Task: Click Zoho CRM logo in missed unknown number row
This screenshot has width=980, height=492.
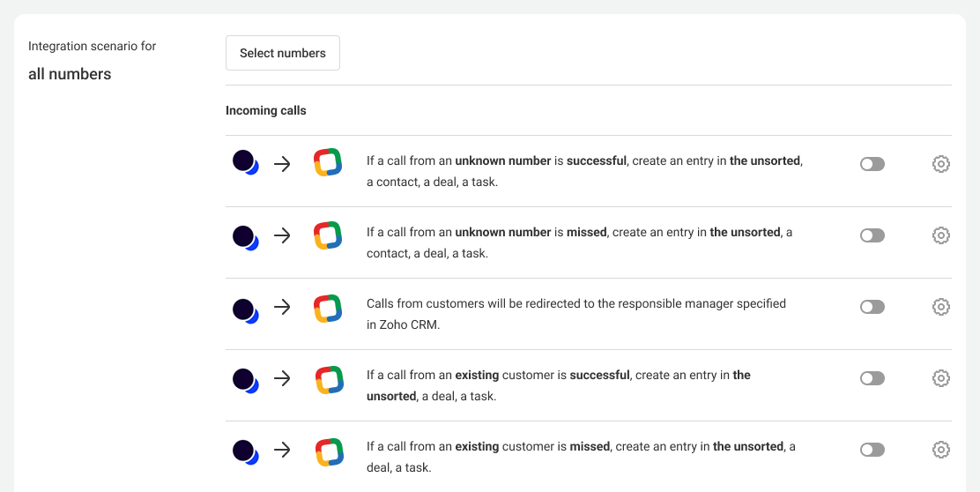Action: [x=328, y=235]
